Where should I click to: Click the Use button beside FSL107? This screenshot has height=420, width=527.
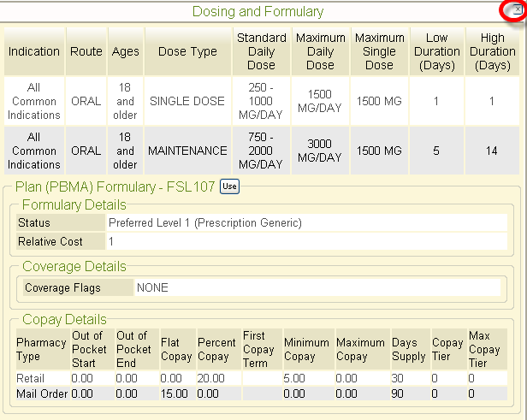point(229,186)
